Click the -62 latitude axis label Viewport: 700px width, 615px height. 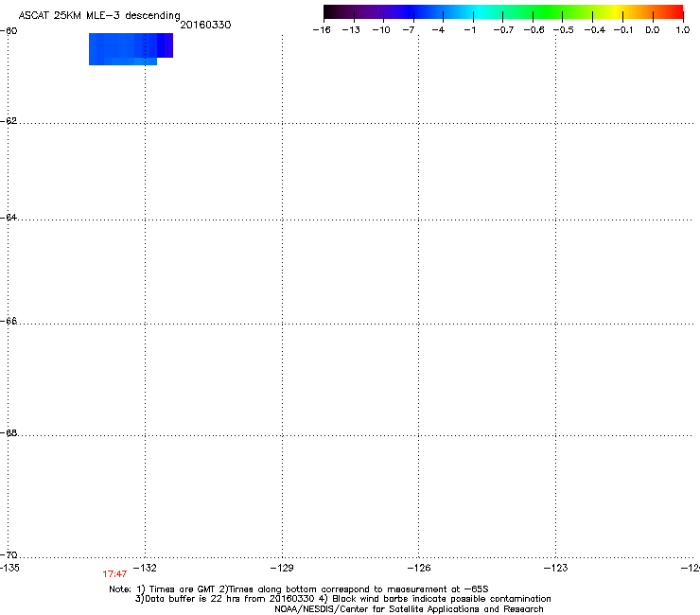click(9, 121)
